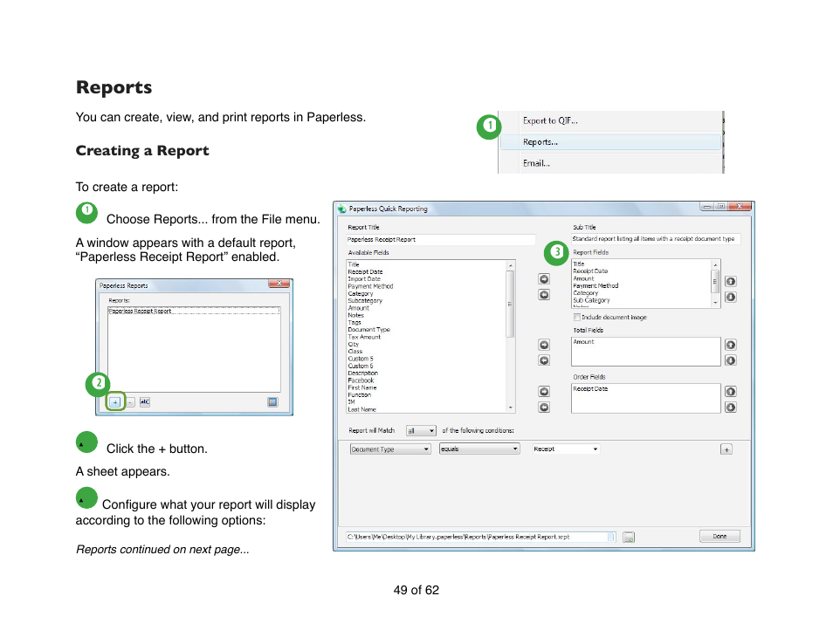Screen dimensions: 833x644
Task: Click left arrow to remove field from Total Fields
Action: coord(544,360)
